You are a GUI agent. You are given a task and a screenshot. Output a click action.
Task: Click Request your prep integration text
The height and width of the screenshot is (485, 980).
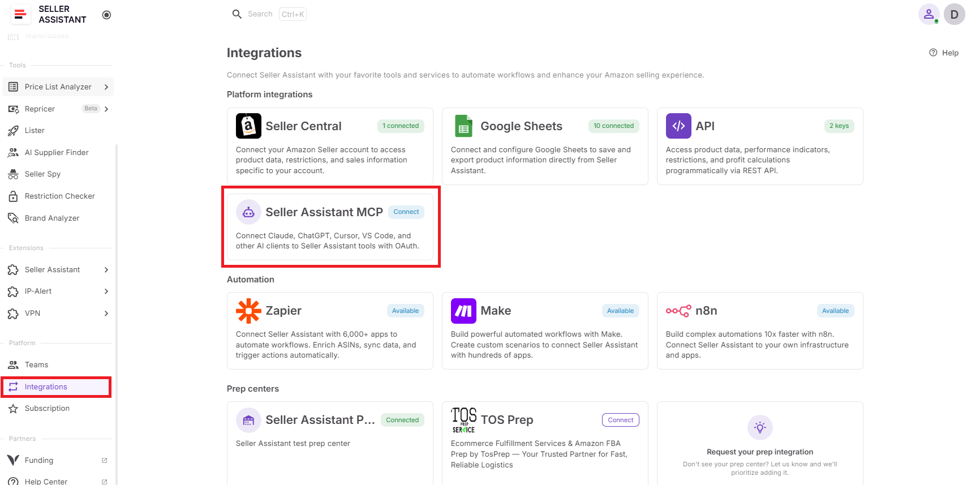760,452
